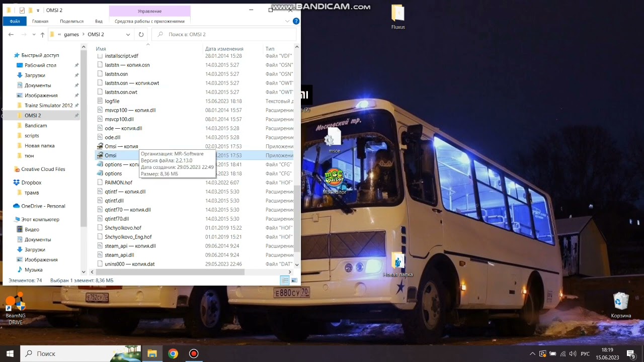Click the Bandicam record taskbar icon
The image size is (644, 362).
point(194,353)
